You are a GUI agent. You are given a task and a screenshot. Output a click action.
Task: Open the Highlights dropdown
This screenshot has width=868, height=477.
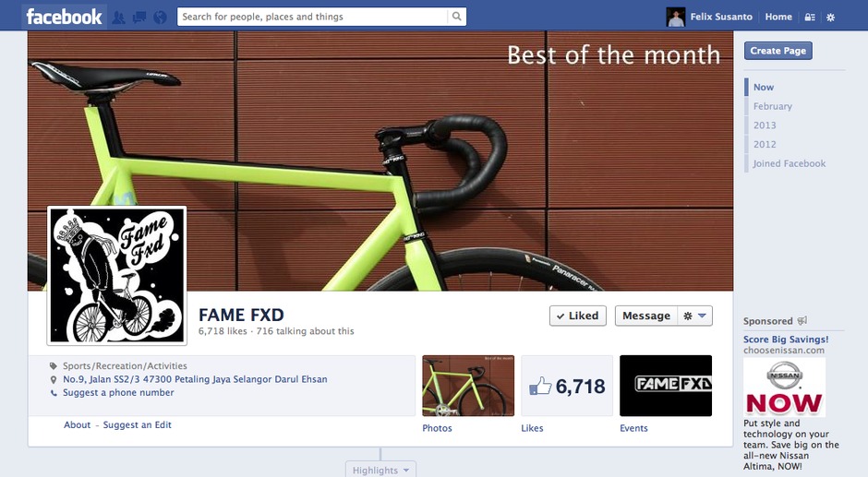click(380, 470)
